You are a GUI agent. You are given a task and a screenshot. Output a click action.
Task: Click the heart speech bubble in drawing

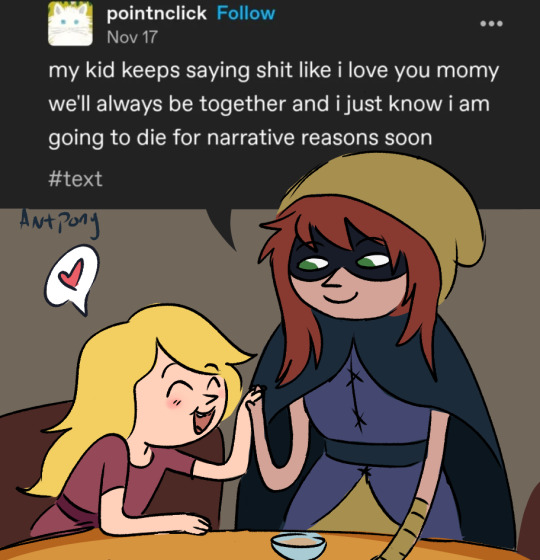(x=72, y=279)
